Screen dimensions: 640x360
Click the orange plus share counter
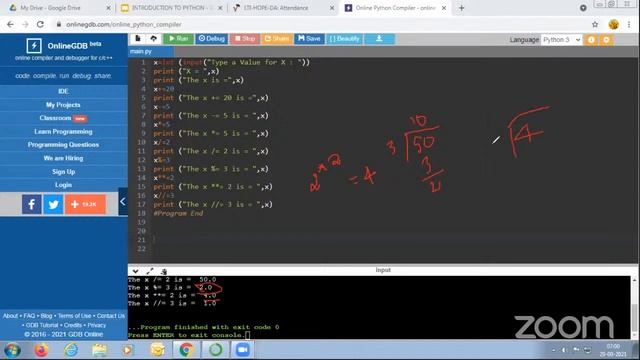pyautogui.click(x=85, y=204)
